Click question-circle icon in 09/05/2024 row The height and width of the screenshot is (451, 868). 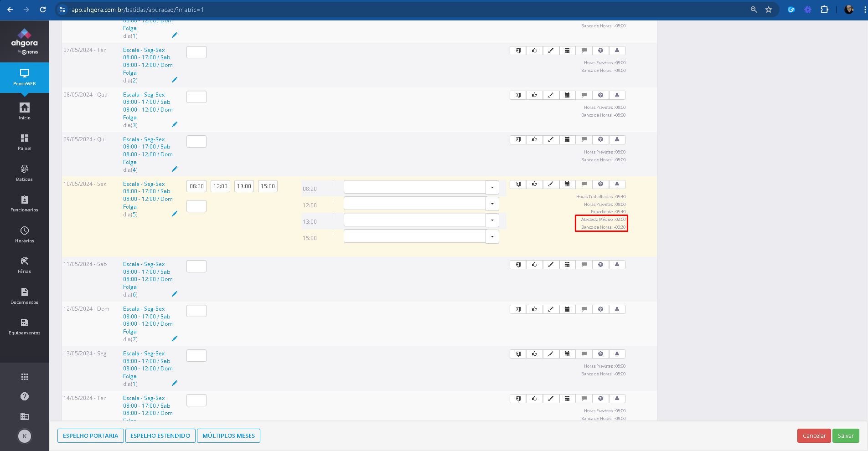point(600,140)
